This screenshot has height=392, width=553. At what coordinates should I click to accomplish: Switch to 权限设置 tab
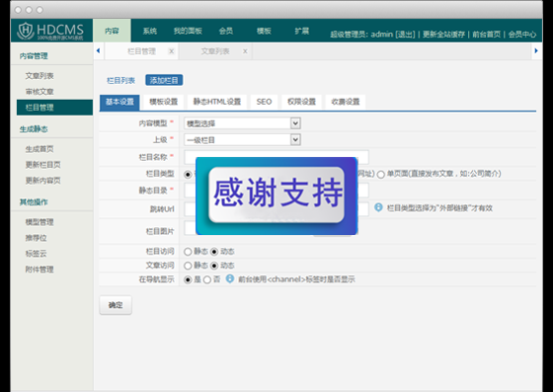pyautogui.click(x=301, y=102)
